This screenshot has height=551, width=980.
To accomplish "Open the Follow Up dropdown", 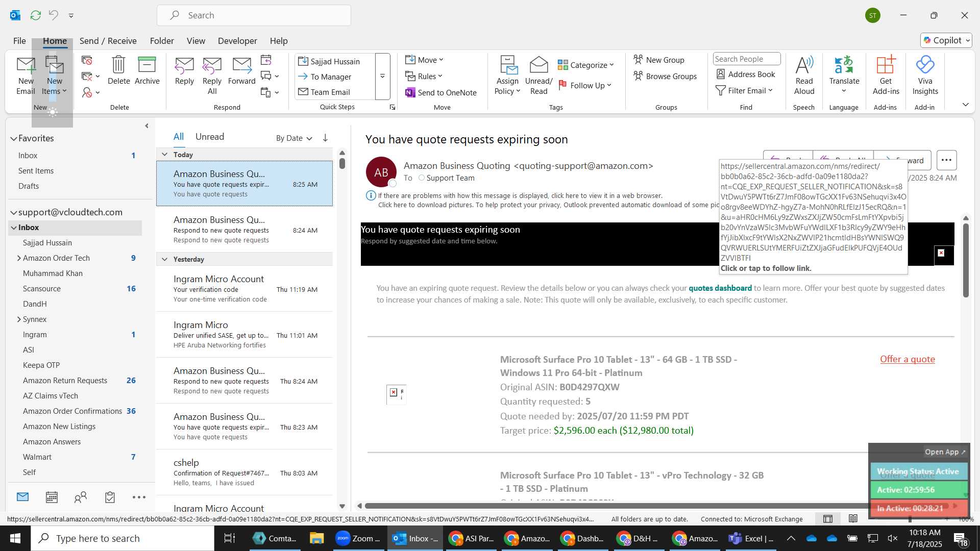I will 584,85.
